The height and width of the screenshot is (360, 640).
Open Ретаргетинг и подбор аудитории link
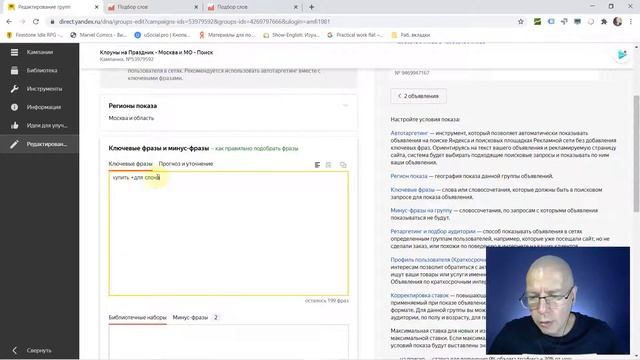pyautogui.click(x=433, y=231)
